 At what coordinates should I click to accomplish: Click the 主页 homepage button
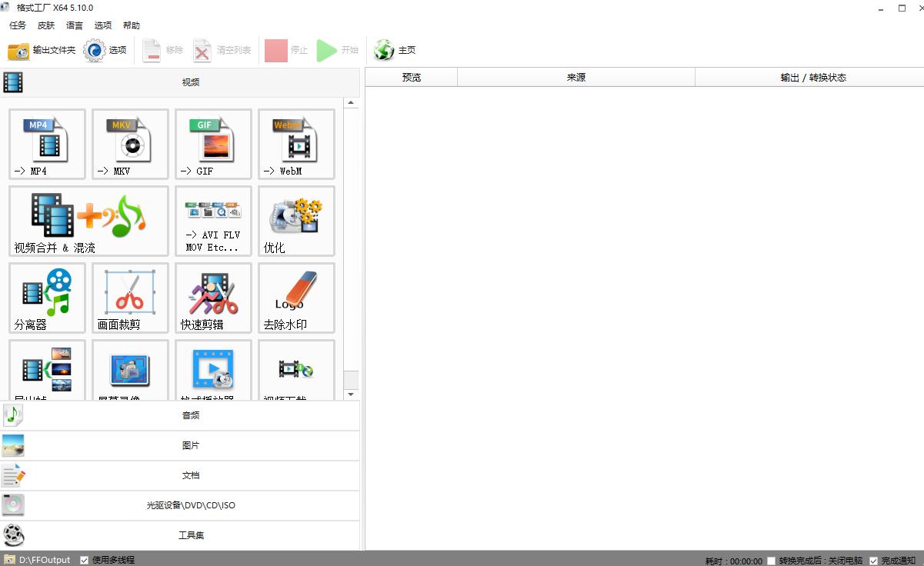[395, 51]
